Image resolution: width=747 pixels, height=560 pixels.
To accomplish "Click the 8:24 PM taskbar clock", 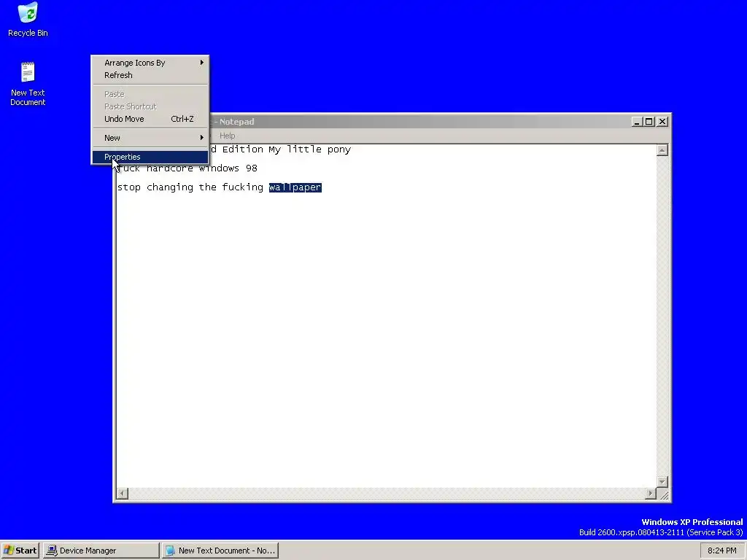I will [721, 551].
